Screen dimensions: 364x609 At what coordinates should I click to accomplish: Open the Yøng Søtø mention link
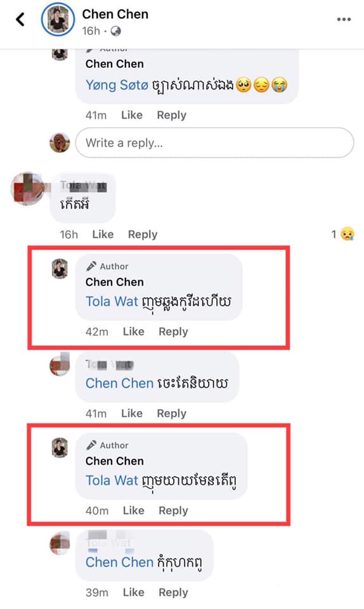click(x=117, y=84)
